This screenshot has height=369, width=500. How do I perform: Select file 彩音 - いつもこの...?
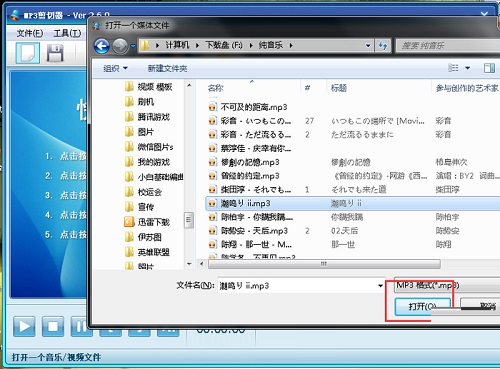pos(256,121)
